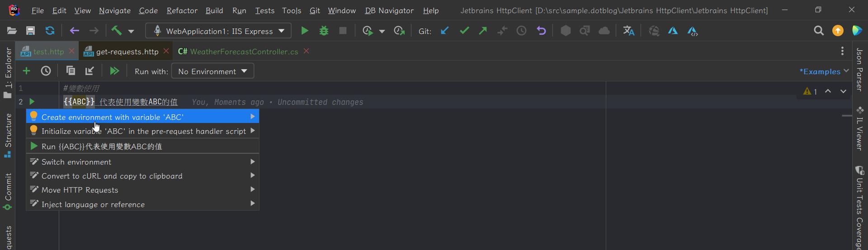Screen dimensions: 868x250
Task: Open the *Examples dropdown link
Action: 824,71
